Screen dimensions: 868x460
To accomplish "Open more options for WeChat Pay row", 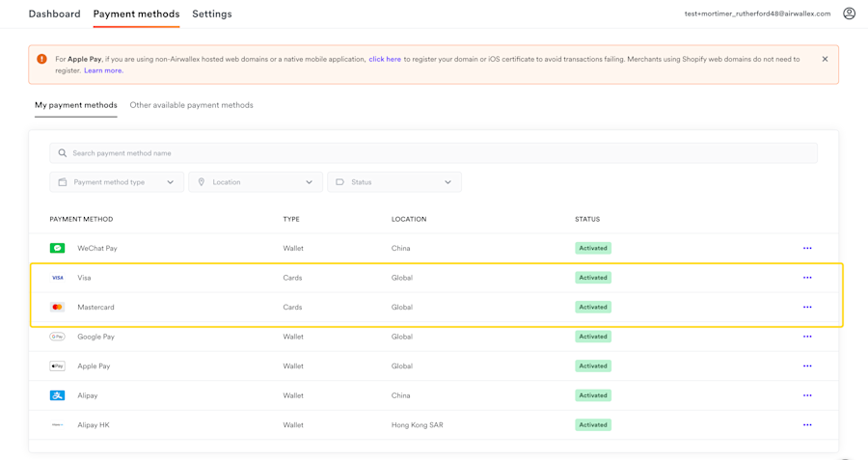I will pyautogui.click(x=807, y=249).
